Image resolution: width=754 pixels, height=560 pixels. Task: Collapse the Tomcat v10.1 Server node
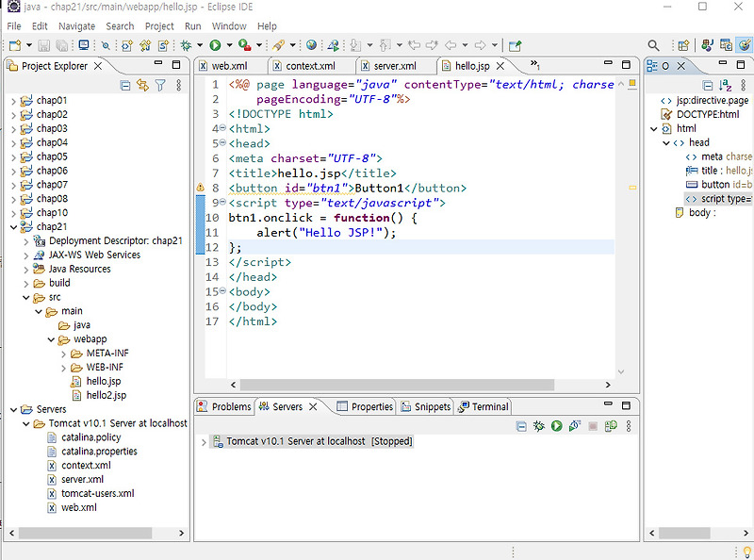tap(25, 422)
